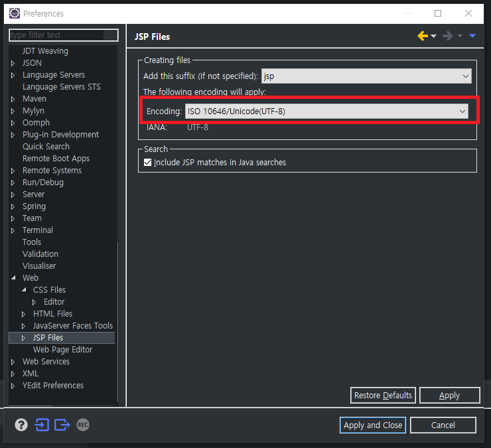This screenshot has width=491, height=448.
Task: Select Language Servers STS item
Action: 61,86
